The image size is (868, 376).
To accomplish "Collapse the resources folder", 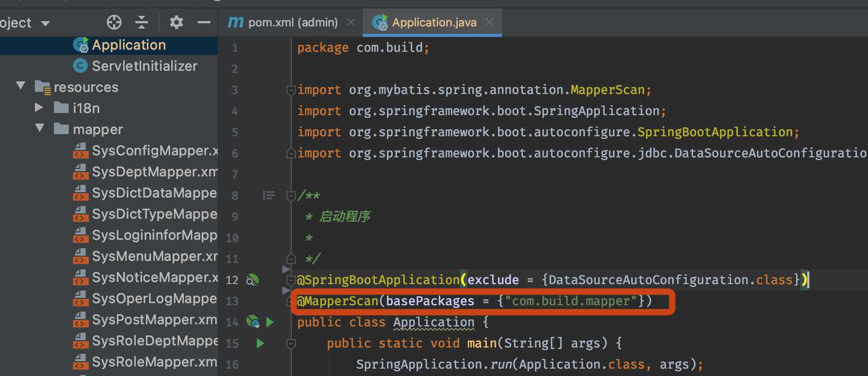I will coord(21,86).
